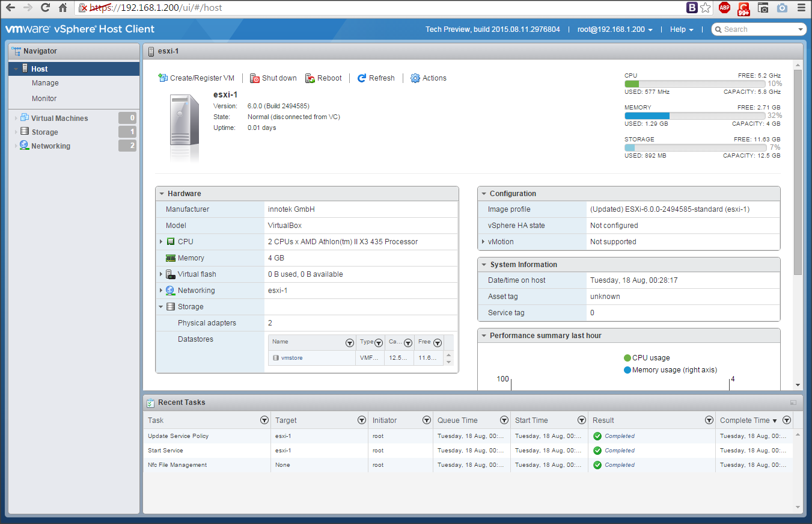
Task: Expand the vMotion configuration row
Action: (x=483, y=242)
